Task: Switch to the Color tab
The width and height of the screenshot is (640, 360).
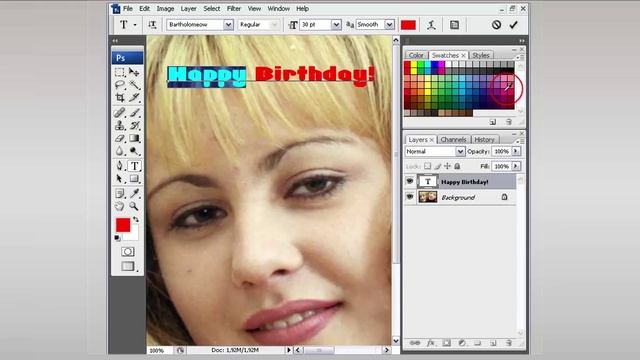Action: pos(416,55)
